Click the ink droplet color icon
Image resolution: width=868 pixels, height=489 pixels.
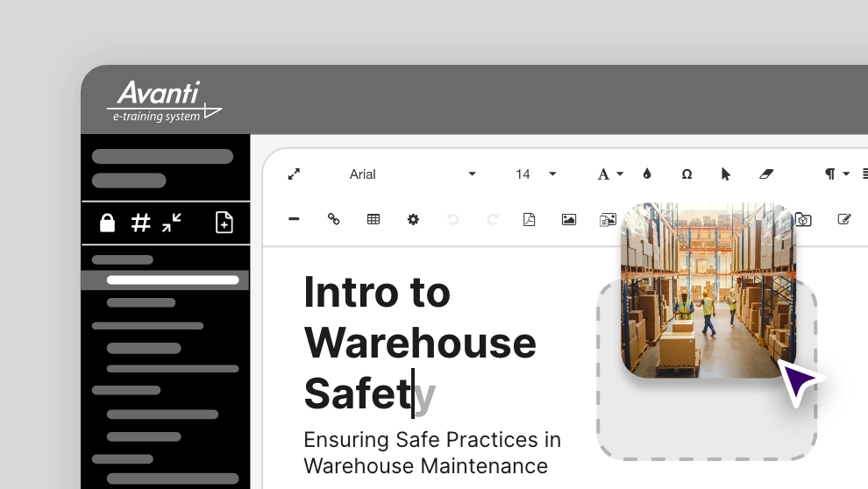(x=647, y=174)
